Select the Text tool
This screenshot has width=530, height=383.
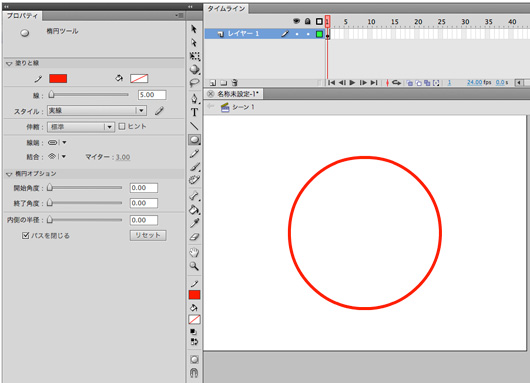click(x=194, y=112)
